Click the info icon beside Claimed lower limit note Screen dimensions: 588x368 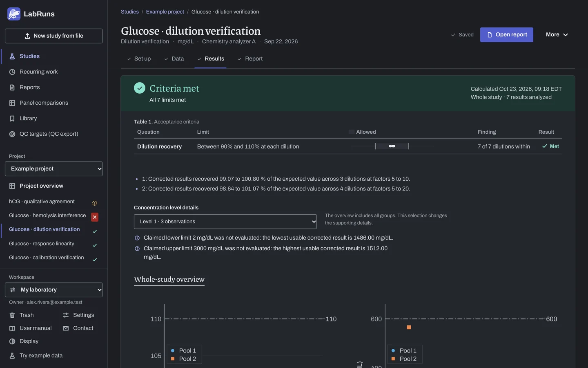click(x=137, y=238)
